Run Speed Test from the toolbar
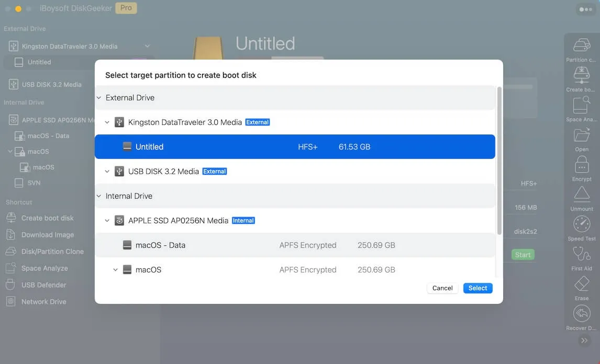600x364 pixels. pyautogui.click(x=581, y=224)
